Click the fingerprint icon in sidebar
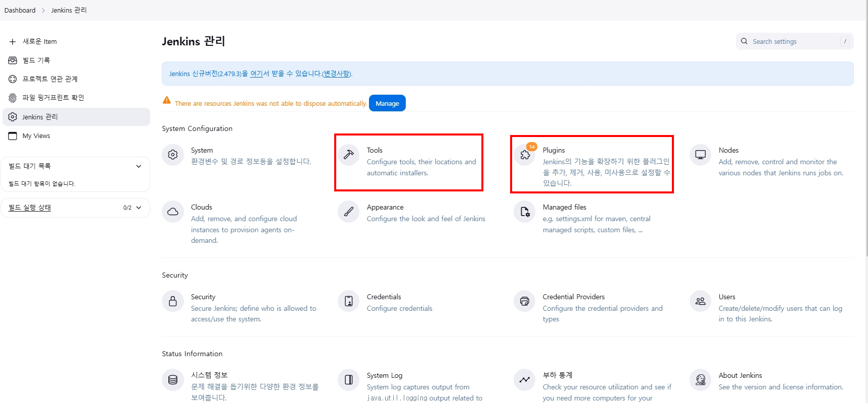The height and width of the screenshot is (403, 868). click(13, 98)
